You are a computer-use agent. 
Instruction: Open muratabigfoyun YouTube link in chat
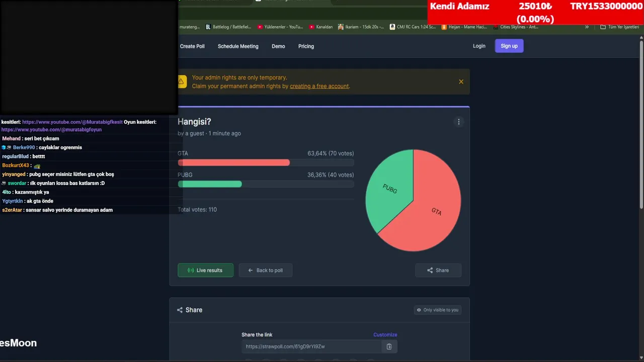(51, 130)
